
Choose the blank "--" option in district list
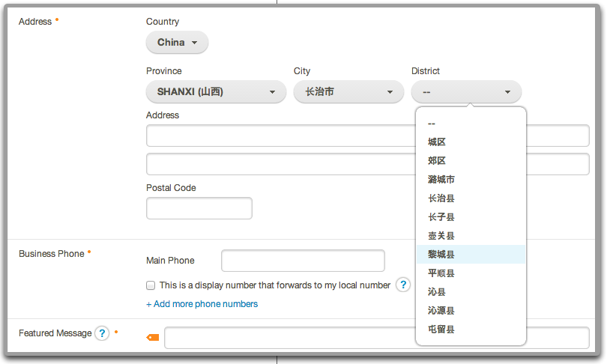432,124
